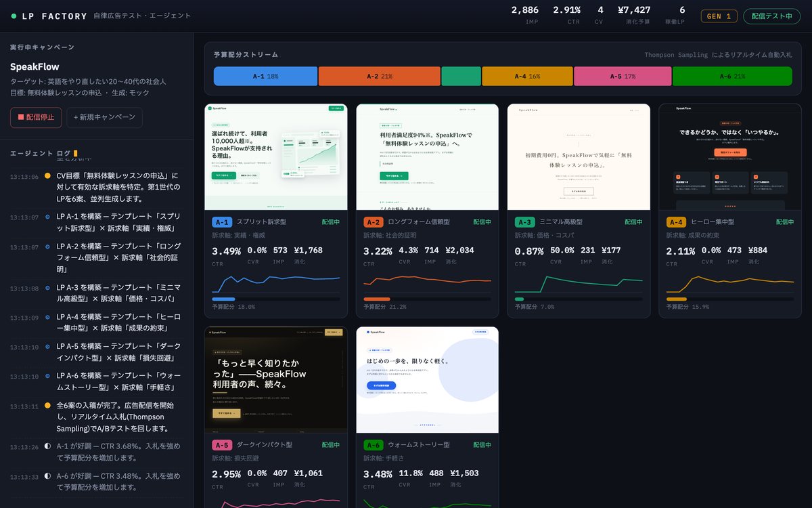Click the 2.11% CTR value on A-4 card
Screen dimensions: 812x508
[x=681, y=251]
